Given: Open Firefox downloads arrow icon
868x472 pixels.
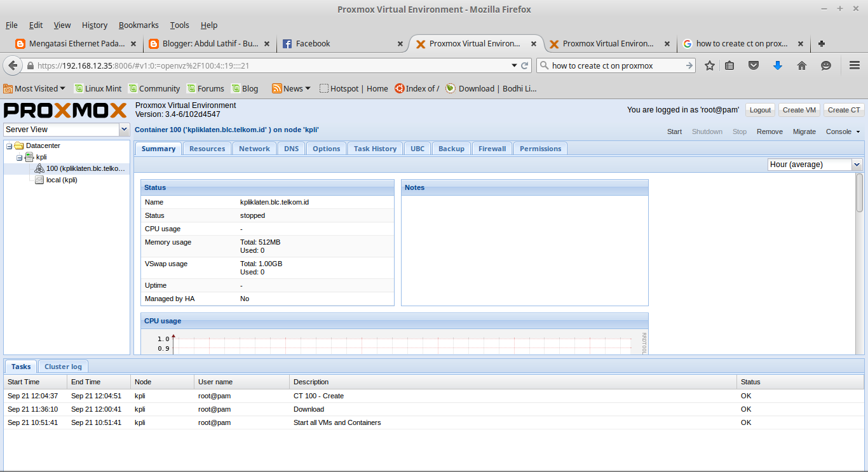Looking at the screenshot, I should [x=778, y=65].
